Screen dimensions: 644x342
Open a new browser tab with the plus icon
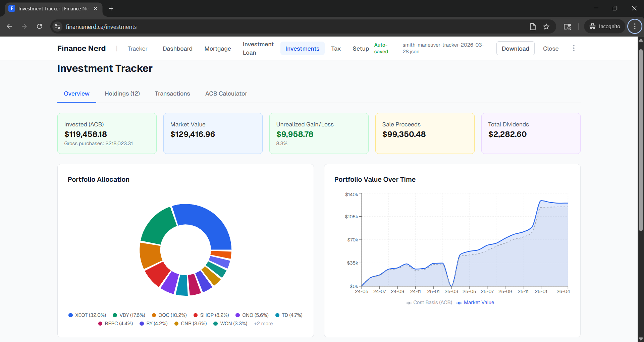(x=111, y=8)
